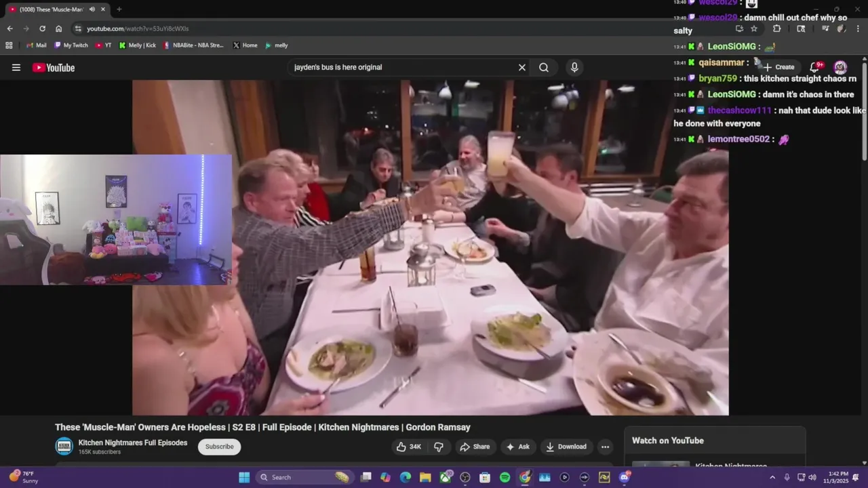Open Kitchen Nightmares Full Episodes channel name
Screen dimensions: 868x488
(133, 443)
